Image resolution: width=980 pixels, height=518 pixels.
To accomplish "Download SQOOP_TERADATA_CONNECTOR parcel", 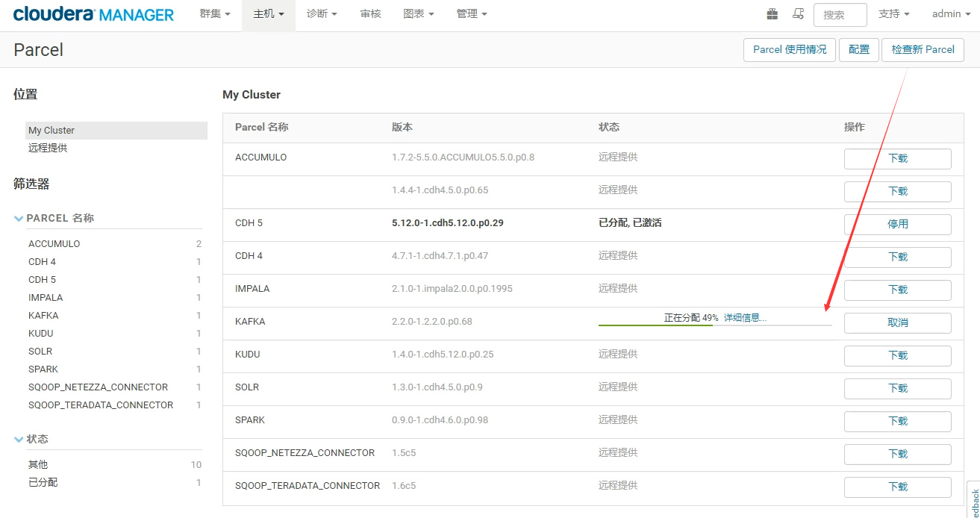I will [898, 487].
